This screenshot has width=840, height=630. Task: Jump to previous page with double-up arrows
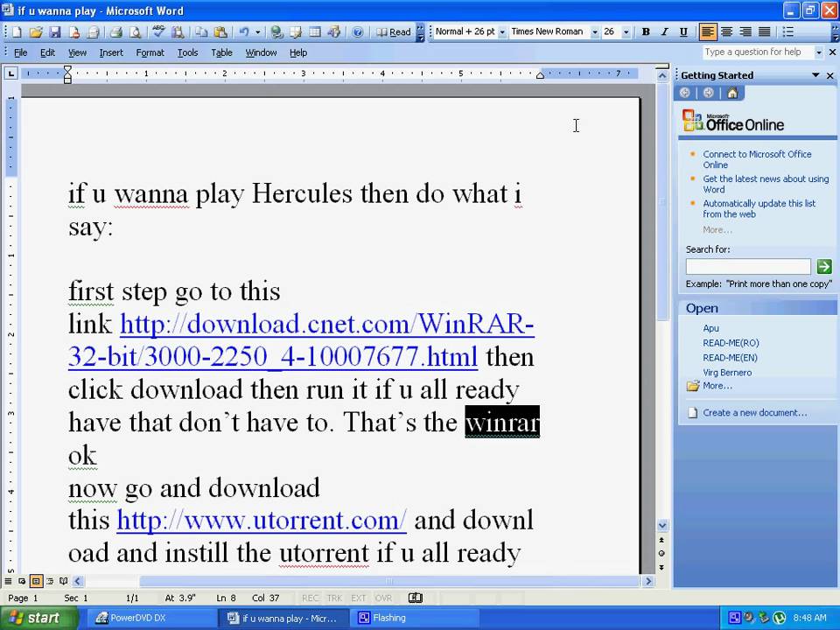[x=661, y=540]
